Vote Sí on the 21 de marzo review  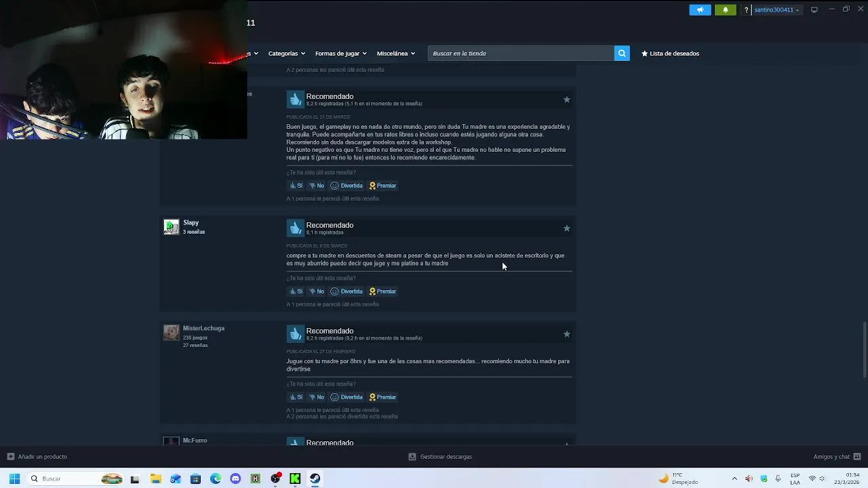tap(296, 186)
